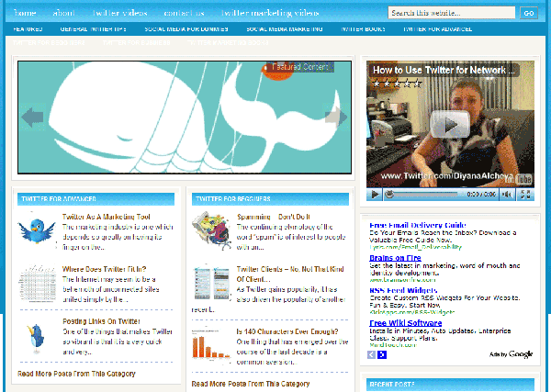Open bar chart thumbnail for 140 Characters post

point(211,344)
